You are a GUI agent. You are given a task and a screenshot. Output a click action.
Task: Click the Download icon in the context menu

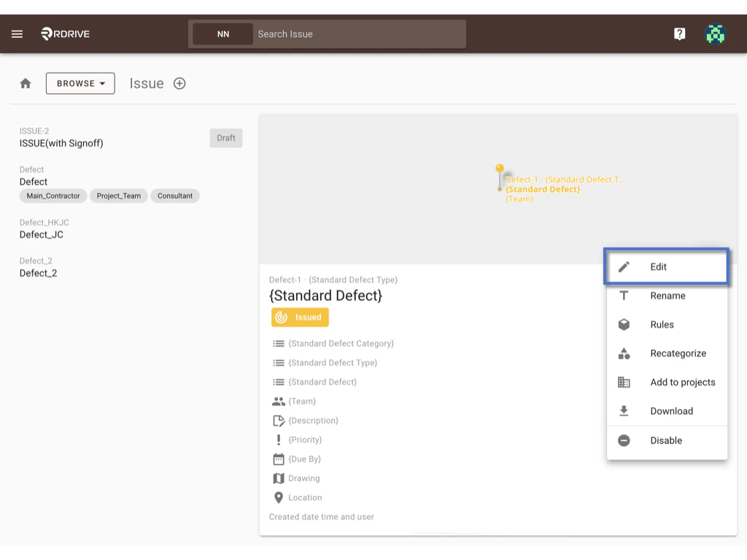(x=624, y=411)
